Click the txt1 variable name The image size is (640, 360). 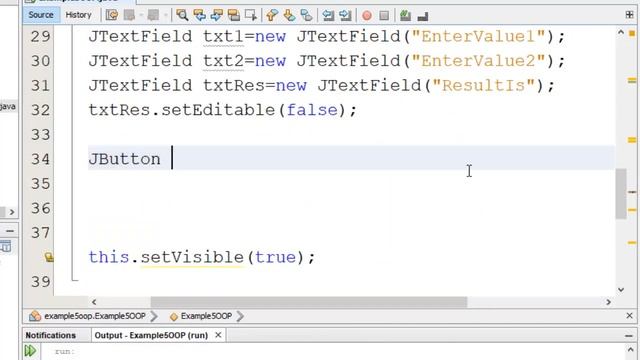pyautogui.click(x=223, y=37)
